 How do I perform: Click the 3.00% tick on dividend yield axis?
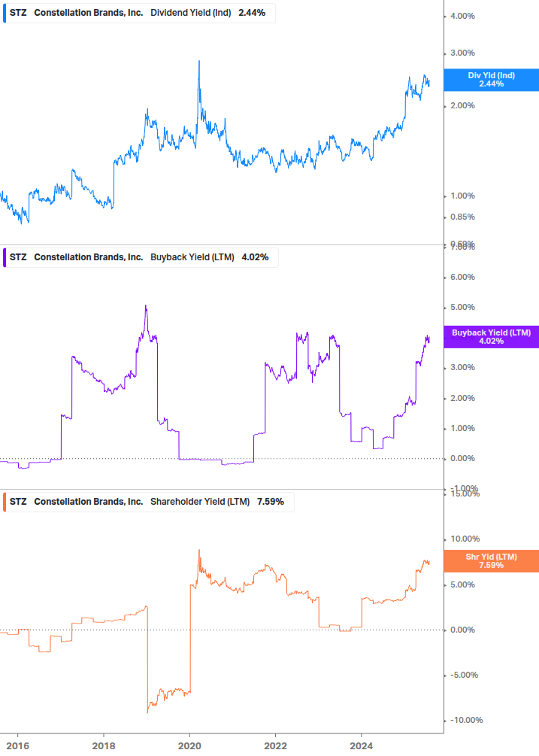click(462, 53)
